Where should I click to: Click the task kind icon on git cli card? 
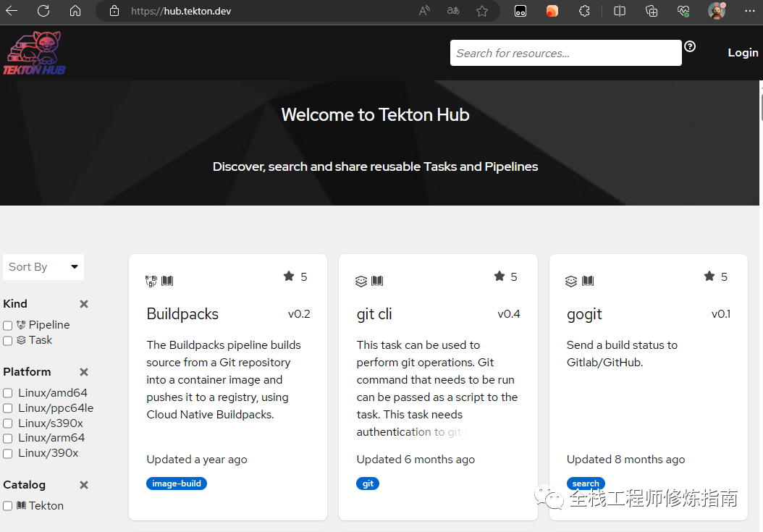361,281
